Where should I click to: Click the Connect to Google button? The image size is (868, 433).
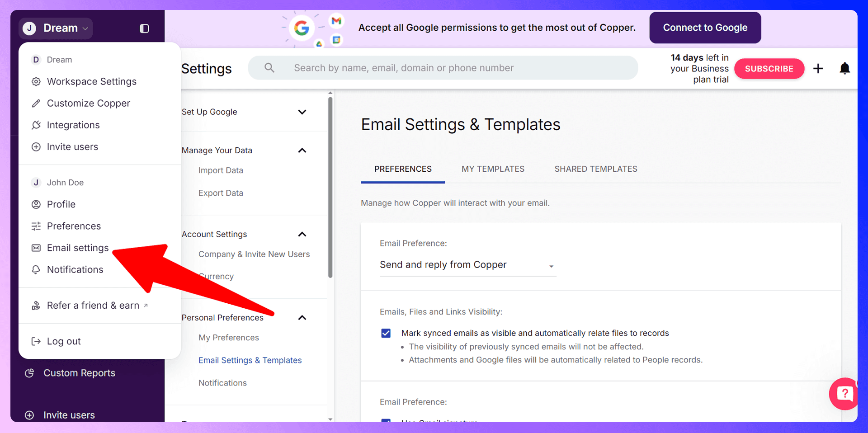[x=705, y=28]
